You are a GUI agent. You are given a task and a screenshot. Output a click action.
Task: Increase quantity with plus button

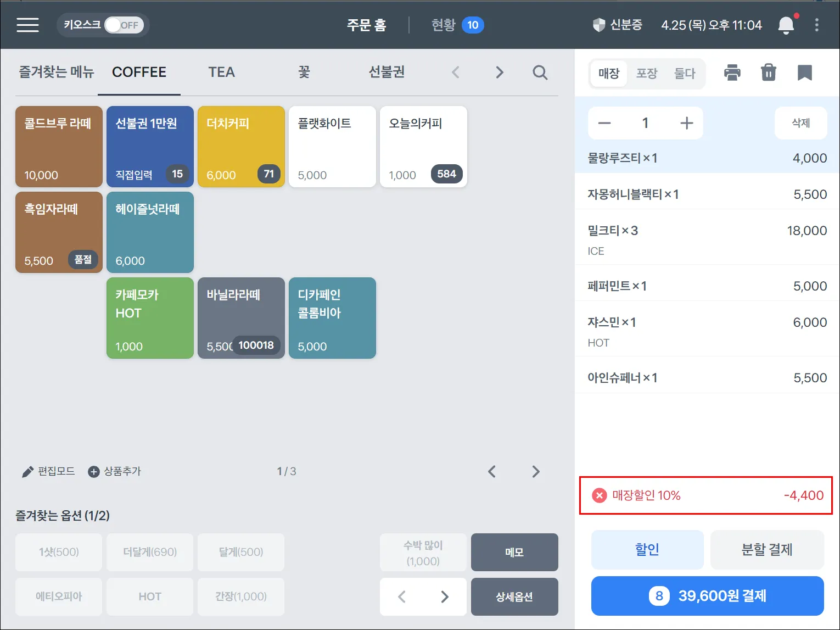[687, 123]
